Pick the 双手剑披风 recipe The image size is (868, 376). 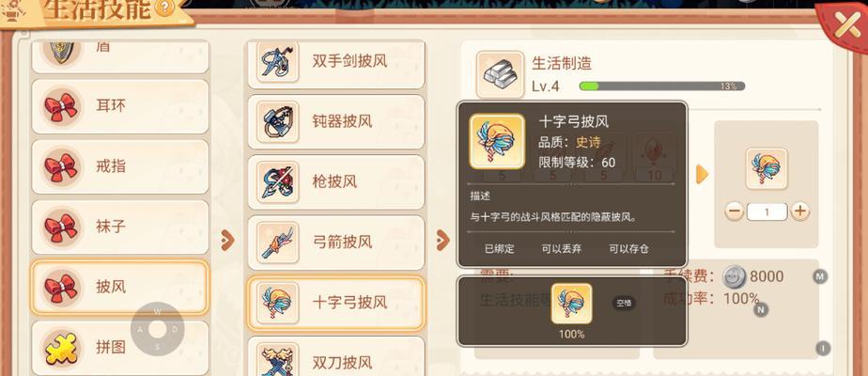pos(336,62)
